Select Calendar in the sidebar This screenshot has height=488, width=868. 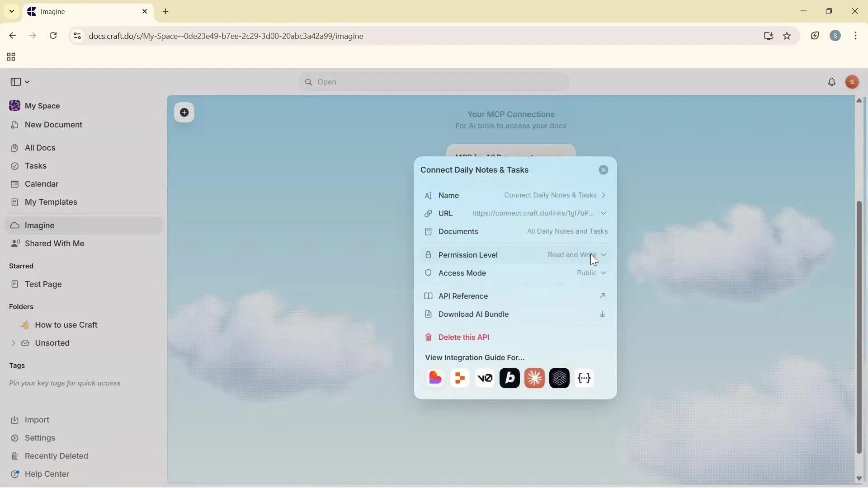point(41,184)
